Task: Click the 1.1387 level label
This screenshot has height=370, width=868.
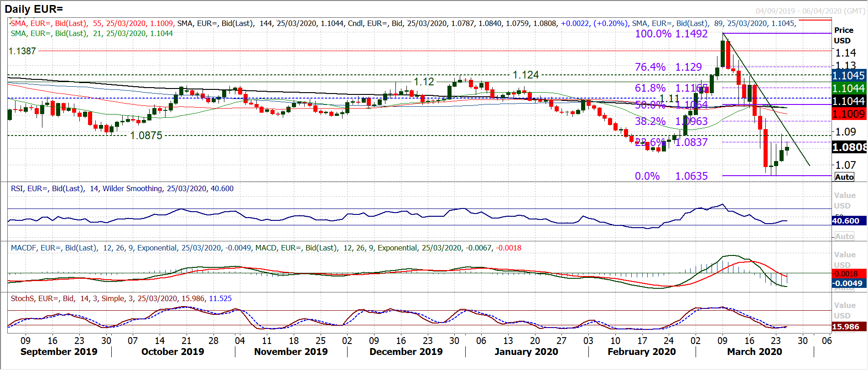Action: point(22,51)
